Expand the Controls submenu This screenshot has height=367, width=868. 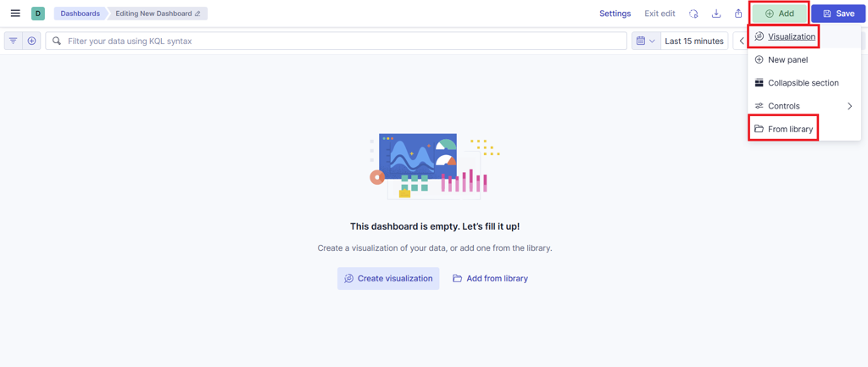point(804,106)
